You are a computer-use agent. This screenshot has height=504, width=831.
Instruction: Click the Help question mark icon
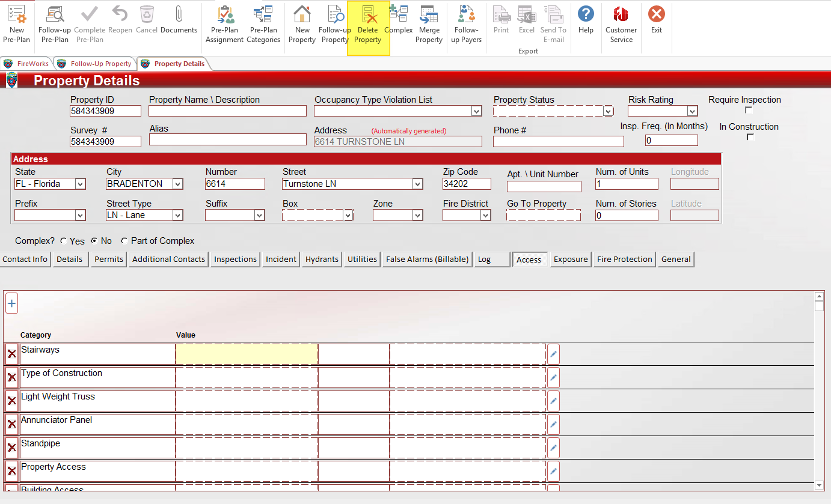[586, 19]
